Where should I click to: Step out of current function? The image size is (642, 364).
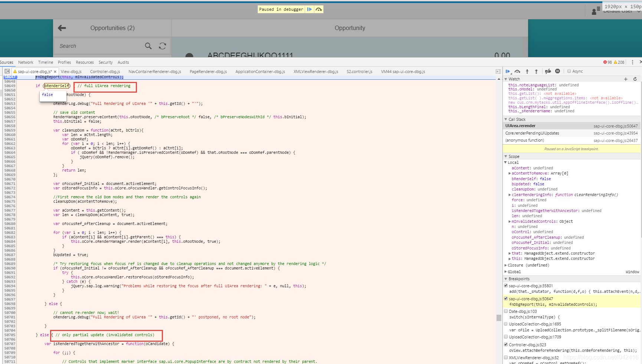(x=536, y=71)
